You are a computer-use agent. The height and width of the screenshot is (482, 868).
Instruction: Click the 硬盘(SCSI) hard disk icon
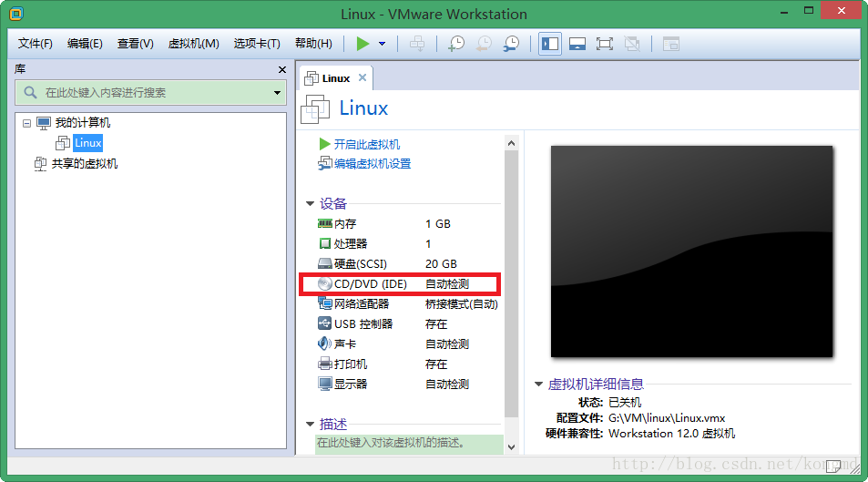(325, 263)
